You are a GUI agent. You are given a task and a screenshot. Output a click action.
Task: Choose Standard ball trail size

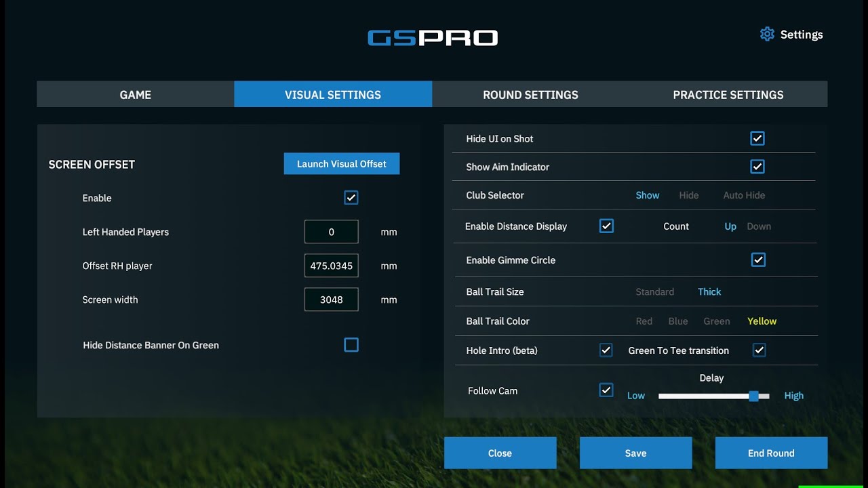(x=654, y=292)
